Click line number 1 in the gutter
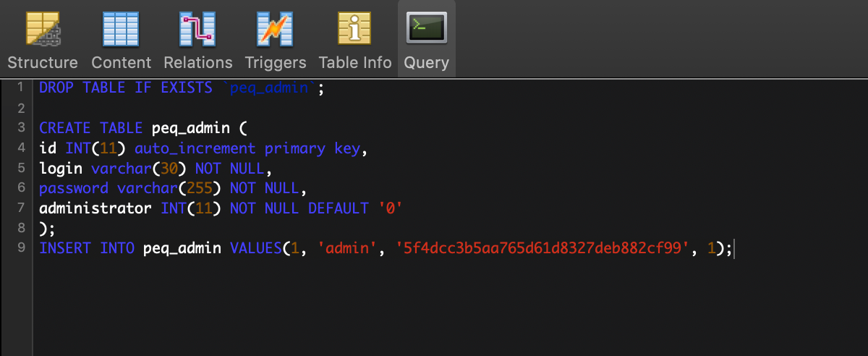This screenshot has height=356, width=868. (20, 88)
